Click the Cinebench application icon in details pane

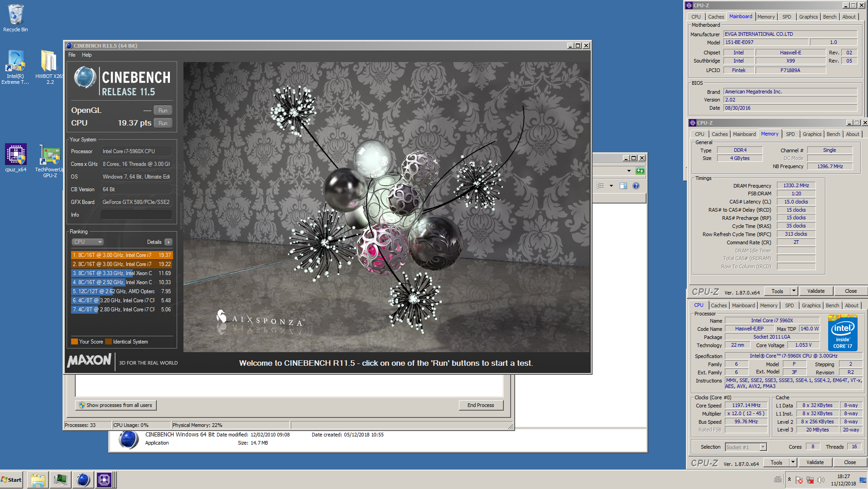click(x=129, y=439)
